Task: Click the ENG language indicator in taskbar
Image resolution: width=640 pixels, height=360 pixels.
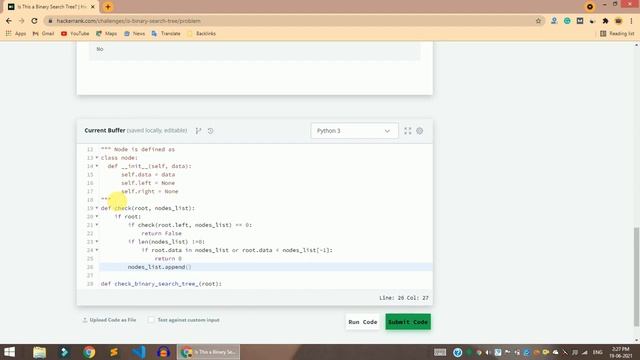Action: 598,352
